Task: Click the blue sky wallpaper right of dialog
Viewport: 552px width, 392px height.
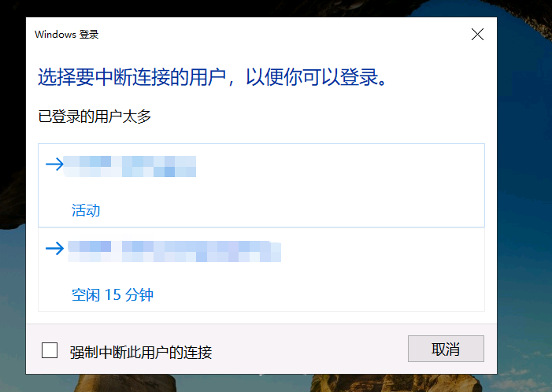Action: [x=524, y=176]
